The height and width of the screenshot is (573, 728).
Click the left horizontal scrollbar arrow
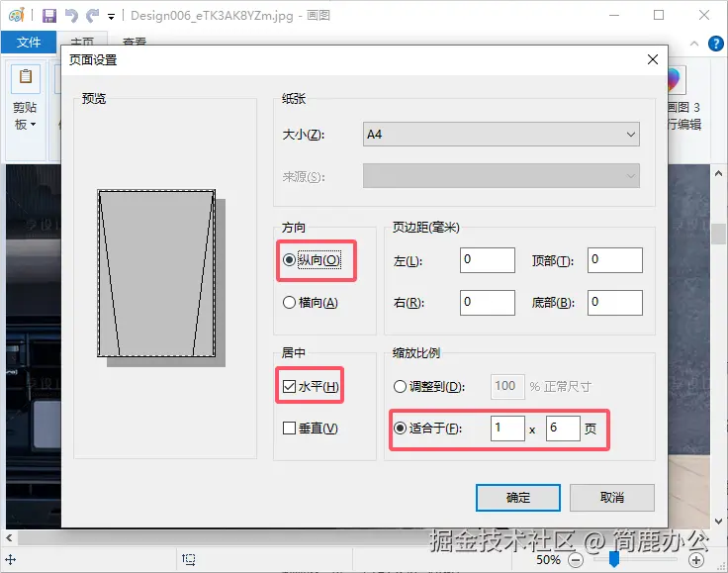9,538
